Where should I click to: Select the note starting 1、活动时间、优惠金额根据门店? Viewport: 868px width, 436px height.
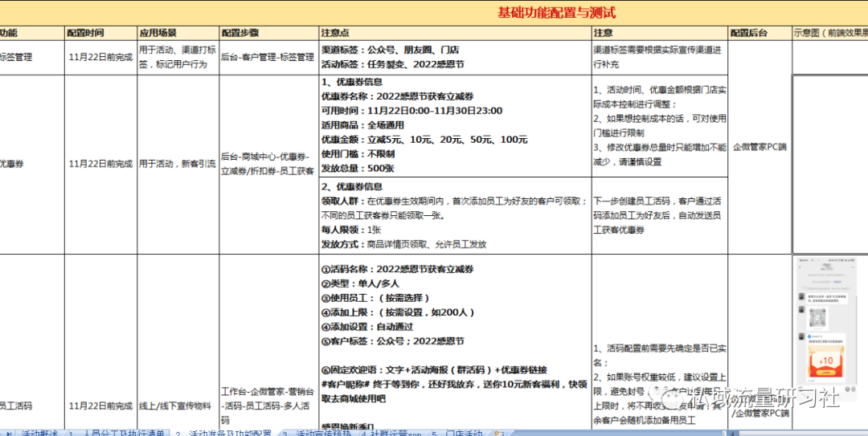659,125
